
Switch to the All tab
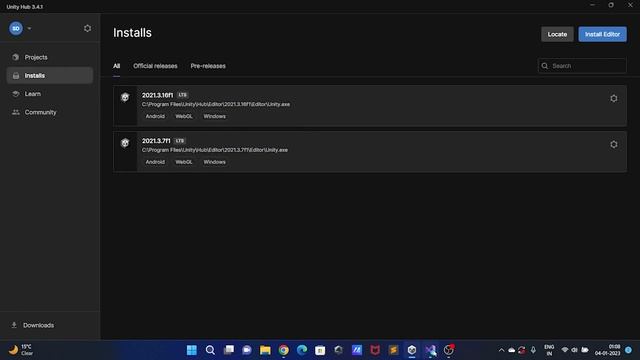[117, 66]
